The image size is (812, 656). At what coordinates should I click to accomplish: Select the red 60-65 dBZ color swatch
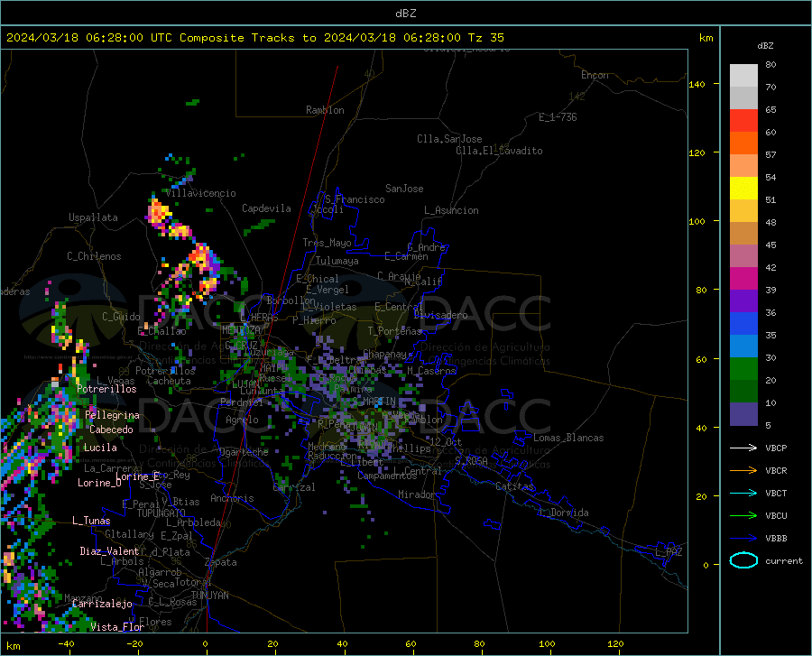[x=743, y=121]
